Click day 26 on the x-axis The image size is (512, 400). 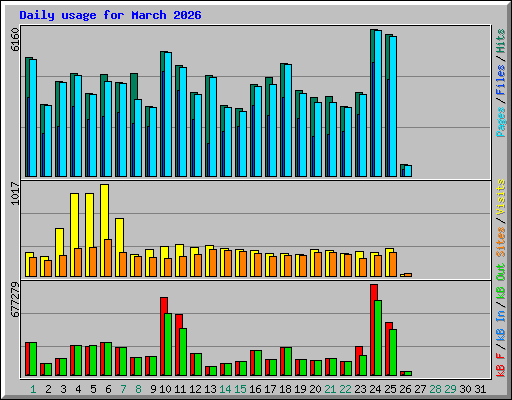point(405,389)
